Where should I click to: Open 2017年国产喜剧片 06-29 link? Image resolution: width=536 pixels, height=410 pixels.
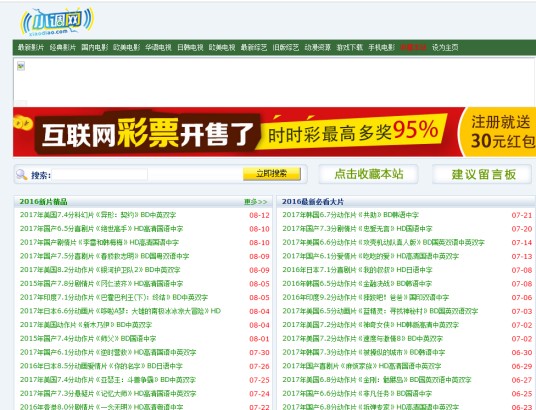(x=362, y=366)
